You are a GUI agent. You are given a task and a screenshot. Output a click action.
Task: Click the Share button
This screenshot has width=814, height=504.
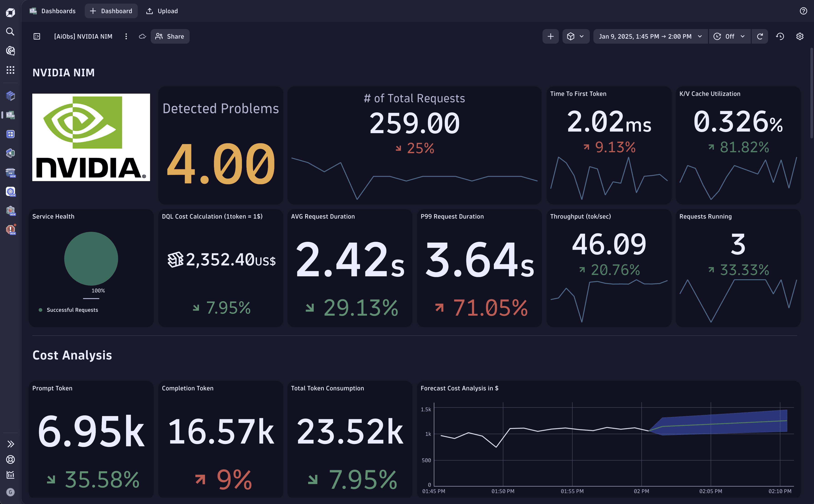point(170,36)
